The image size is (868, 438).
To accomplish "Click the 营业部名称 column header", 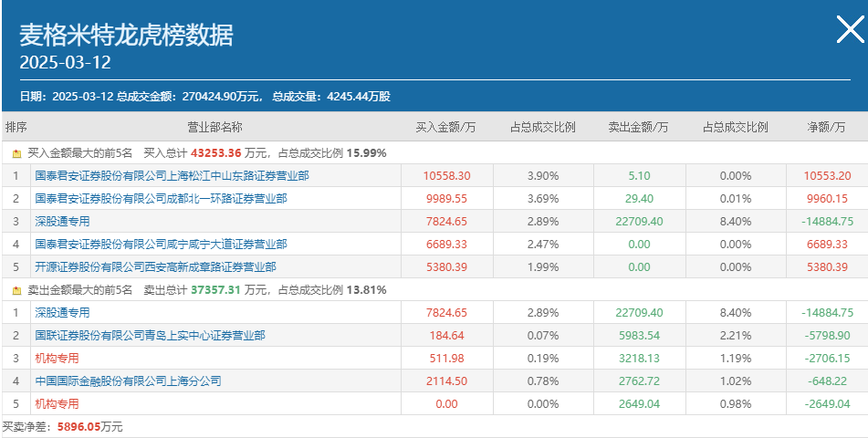I will pos(214,128).
